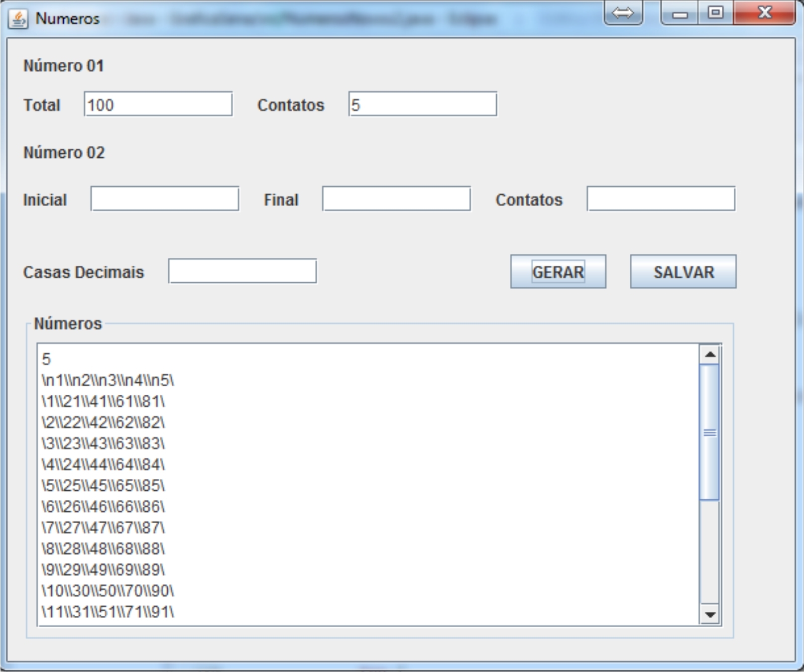Click the 'Número 02' heading label
Screen dimensions: 804x672
[x=64, y=152]
